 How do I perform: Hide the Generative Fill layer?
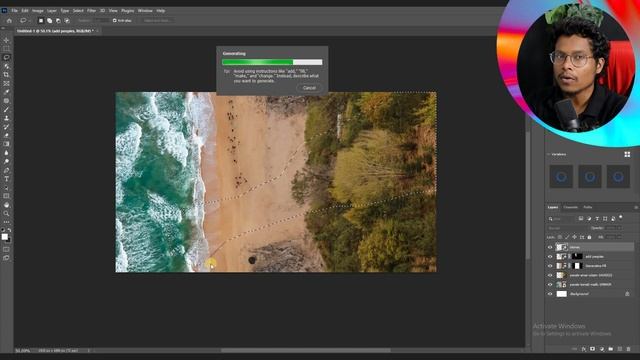coord(550,266)
